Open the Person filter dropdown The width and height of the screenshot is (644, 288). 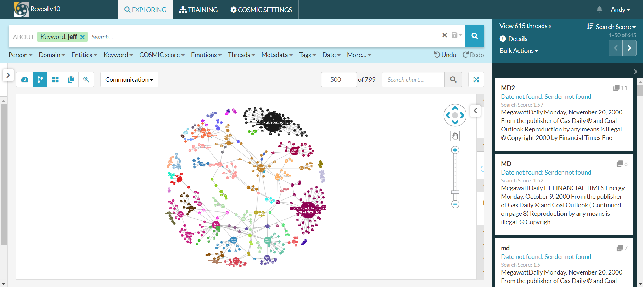tap(21, 55)
